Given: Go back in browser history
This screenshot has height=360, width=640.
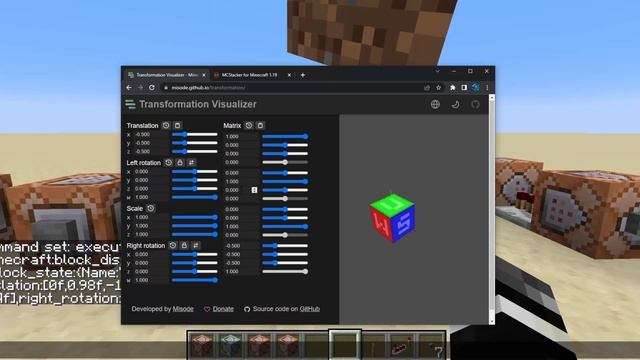Looking at the screenshot, I should point(129,88).
